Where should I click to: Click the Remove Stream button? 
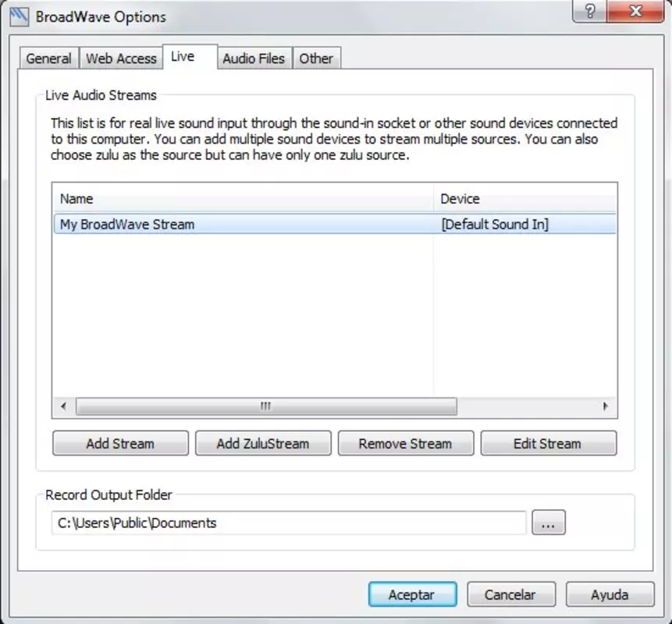(x=406, y=443)
